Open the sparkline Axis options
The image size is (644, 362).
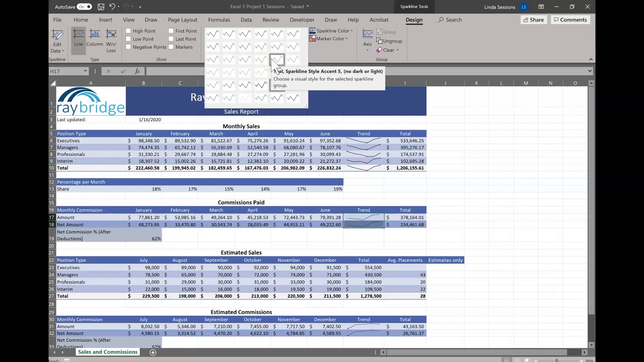tap(368, 40)
